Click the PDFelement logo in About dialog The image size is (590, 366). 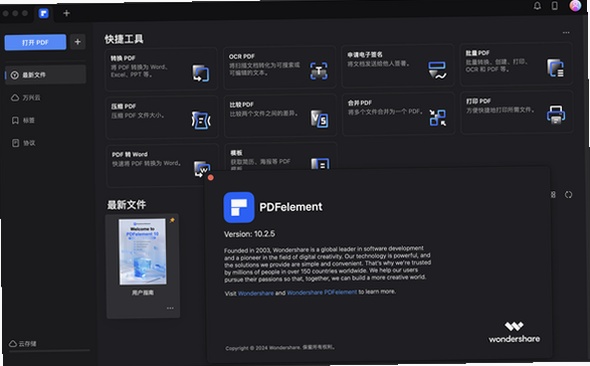pos(239,207)
